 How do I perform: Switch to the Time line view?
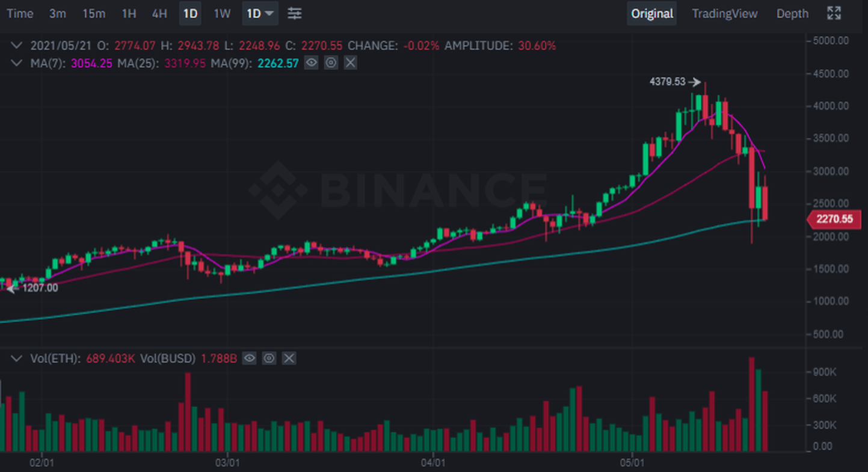point(20,13)
